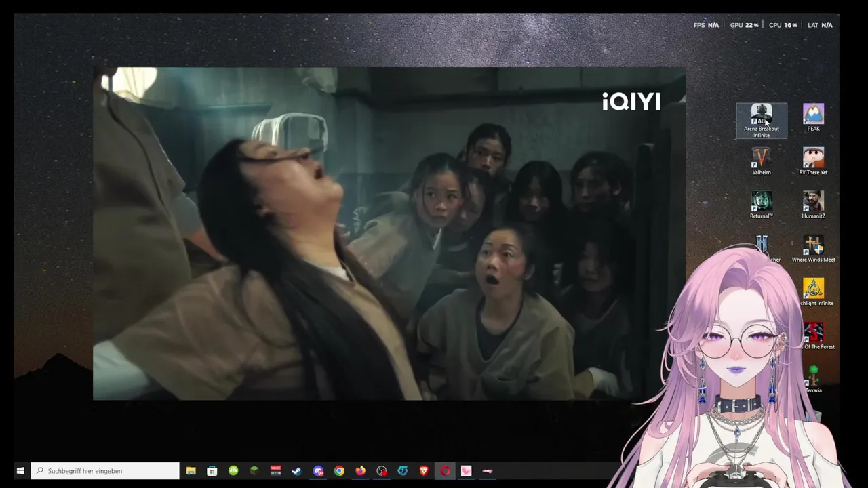Image resolution: width=868 pixels, height=488 pixels.
Task: Select the Sons Of The Forest icon
Action: coord(814,336)
